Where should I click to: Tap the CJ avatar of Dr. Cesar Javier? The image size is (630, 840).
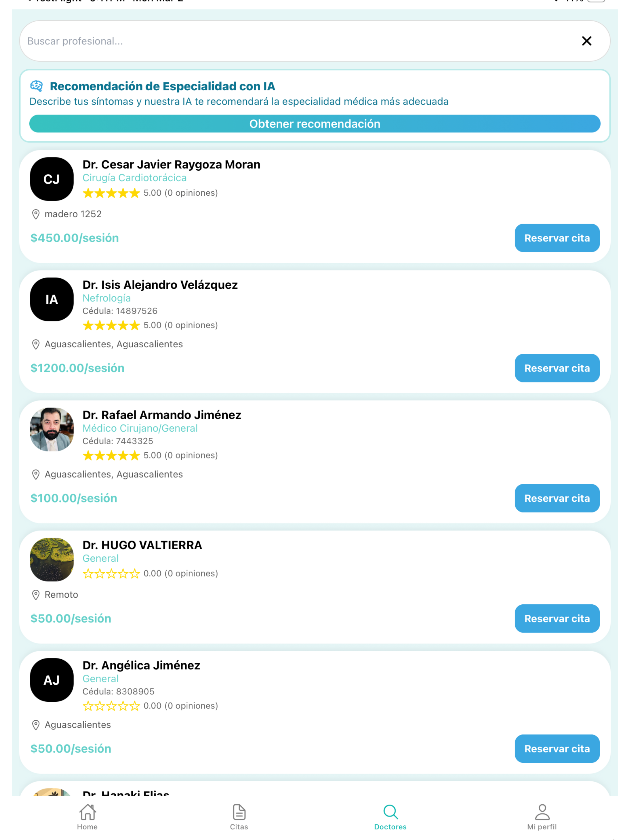click(x=52, y=179)
